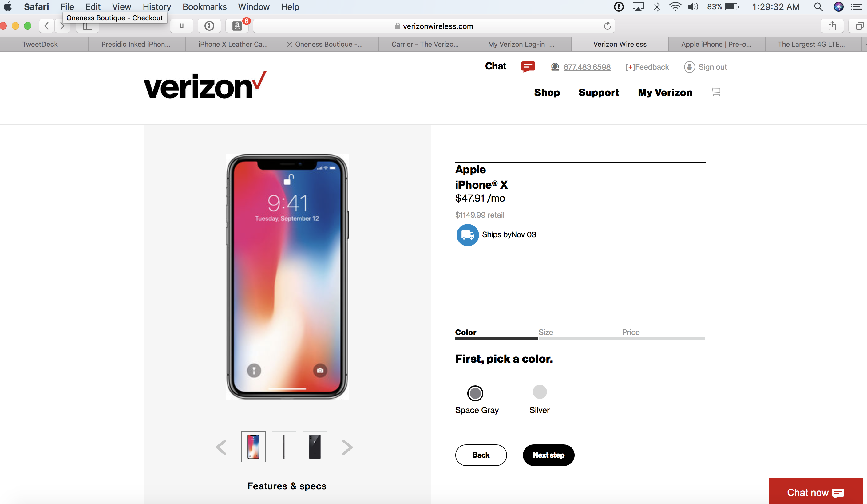Show the Safari sidebar
Screen dimensions: 867x504
click(87, 26)
